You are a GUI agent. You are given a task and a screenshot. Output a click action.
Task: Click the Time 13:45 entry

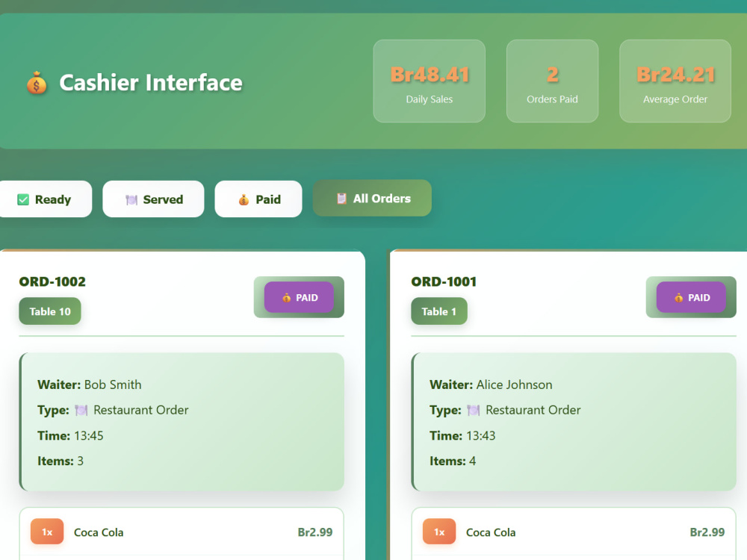pos(70,436)
